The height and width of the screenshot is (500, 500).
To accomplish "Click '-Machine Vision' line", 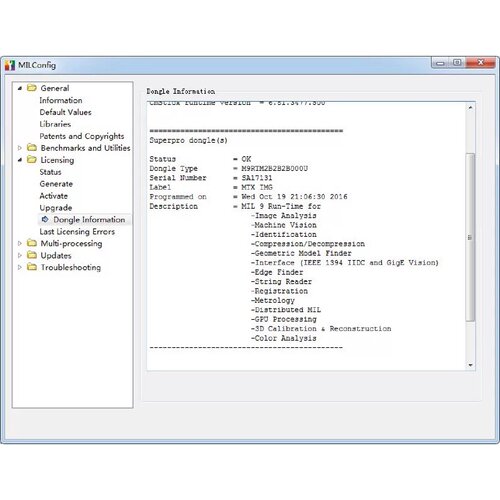I will (x=284, y=225).
